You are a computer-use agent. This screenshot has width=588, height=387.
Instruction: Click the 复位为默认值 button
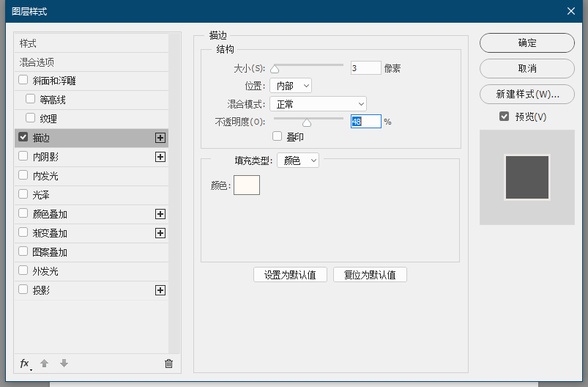[370, 275]
